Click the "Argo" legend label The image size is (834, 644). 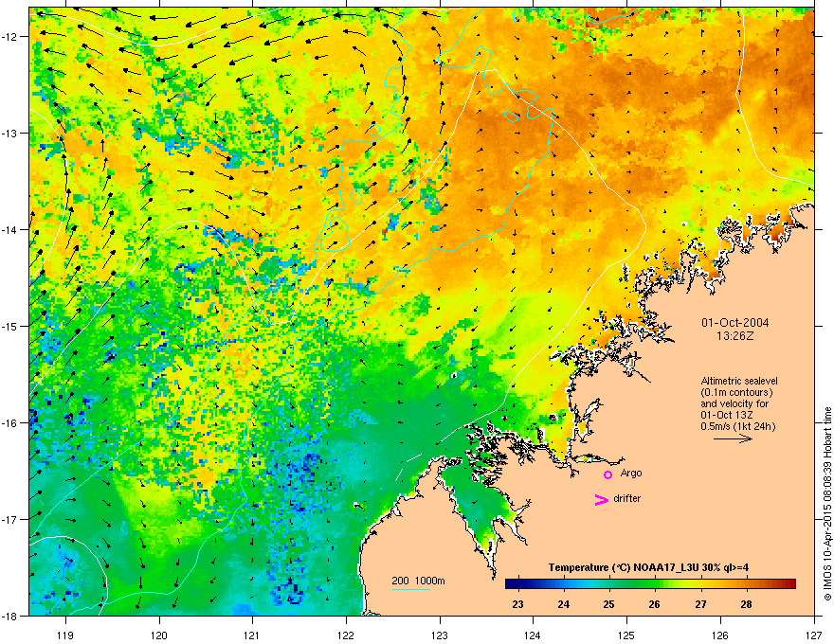pyautogui.click(x=631, y=473)
